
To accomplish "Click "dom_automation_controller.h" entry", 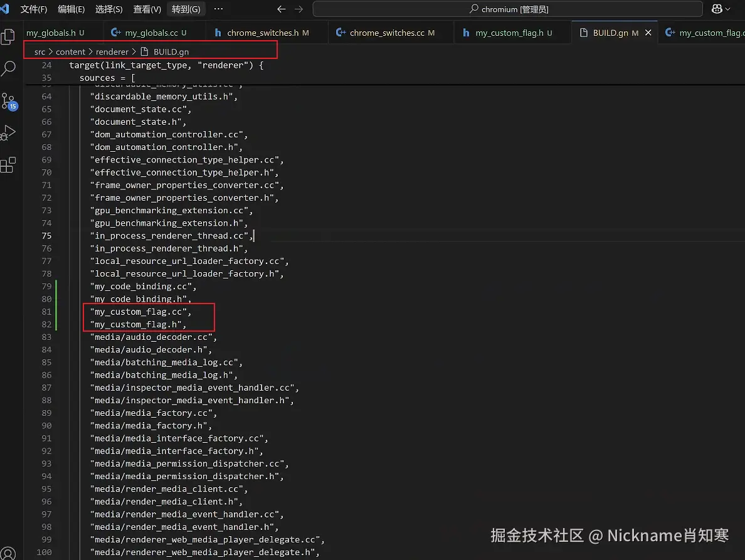I will pos(164,147).
